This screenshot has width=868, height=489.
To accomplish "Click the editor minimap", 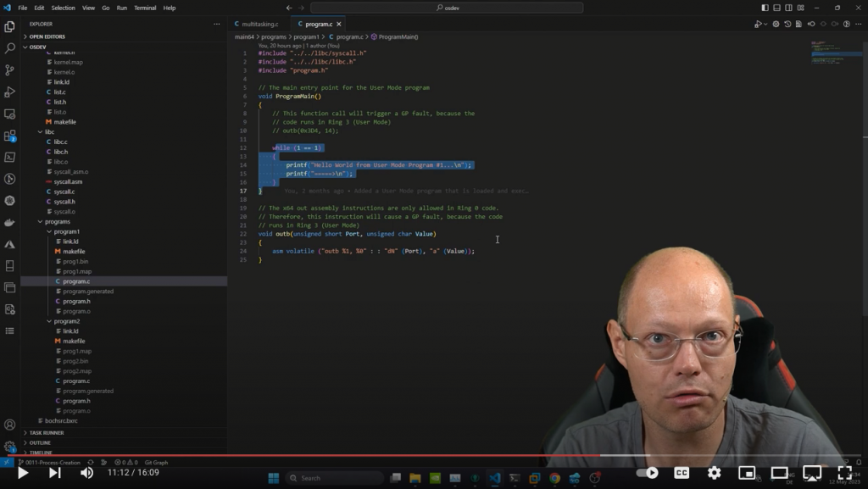I will 836,53.
